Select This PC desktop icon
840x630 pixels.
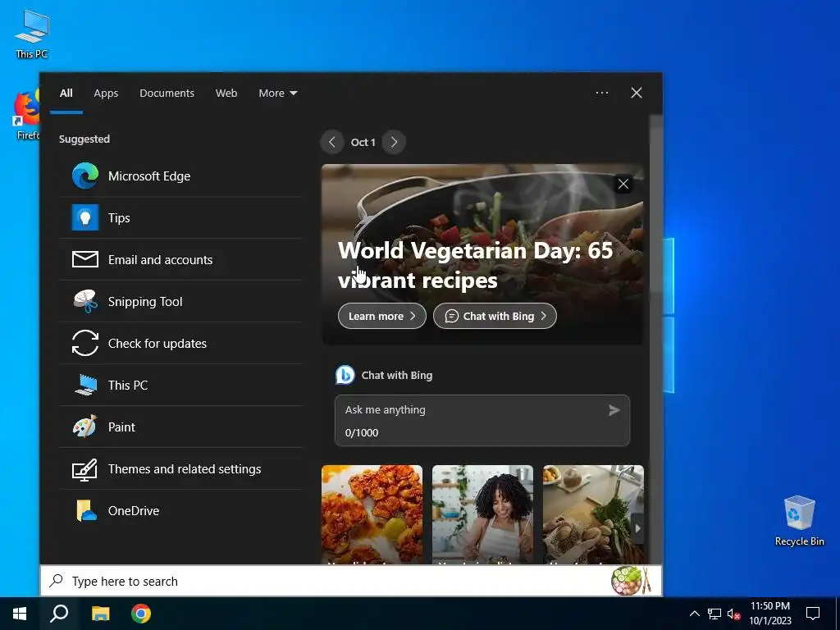32,34
